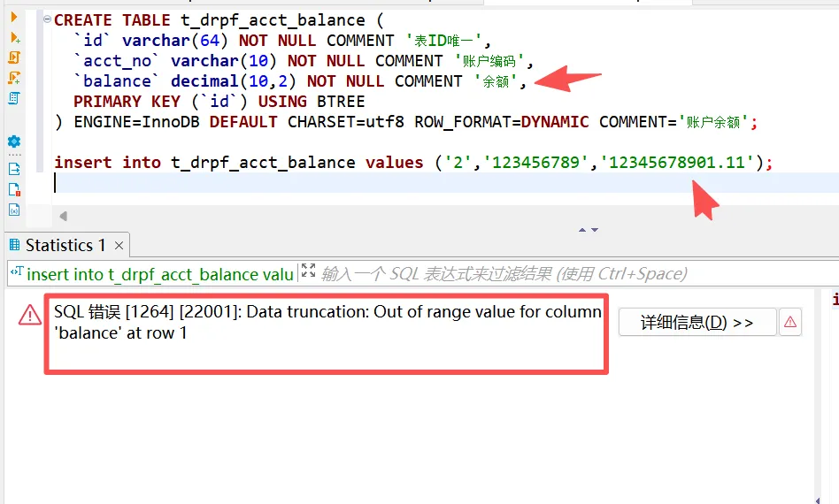Click the CREATE TABLE t_drpf_acct_balance line

coord(219,19)
